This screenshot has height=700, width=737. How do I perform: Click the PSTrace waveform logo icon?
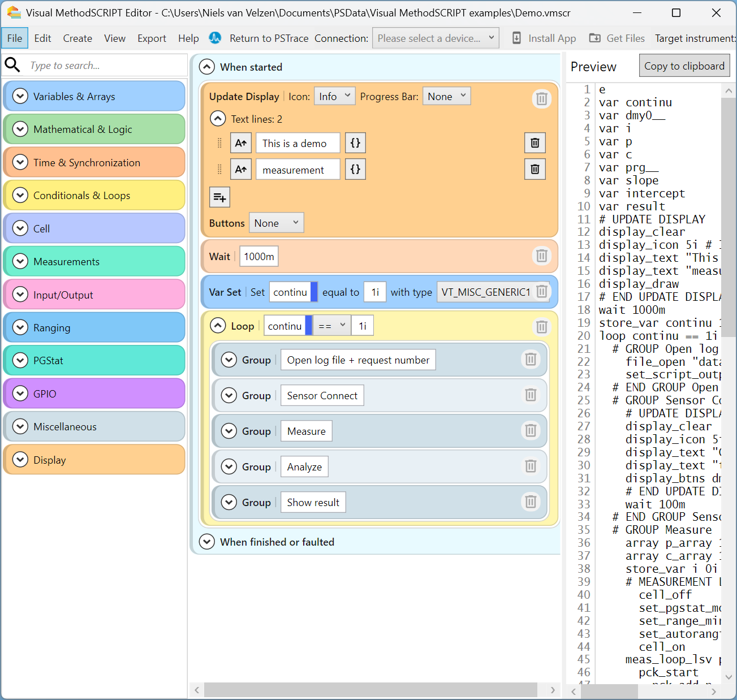pos(215,38)
